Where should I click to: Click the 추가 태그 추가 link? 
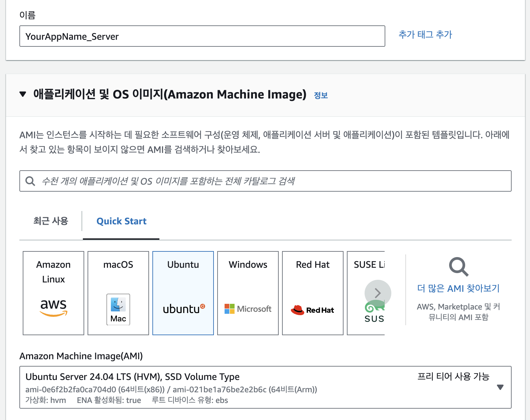tap(425, 34)
